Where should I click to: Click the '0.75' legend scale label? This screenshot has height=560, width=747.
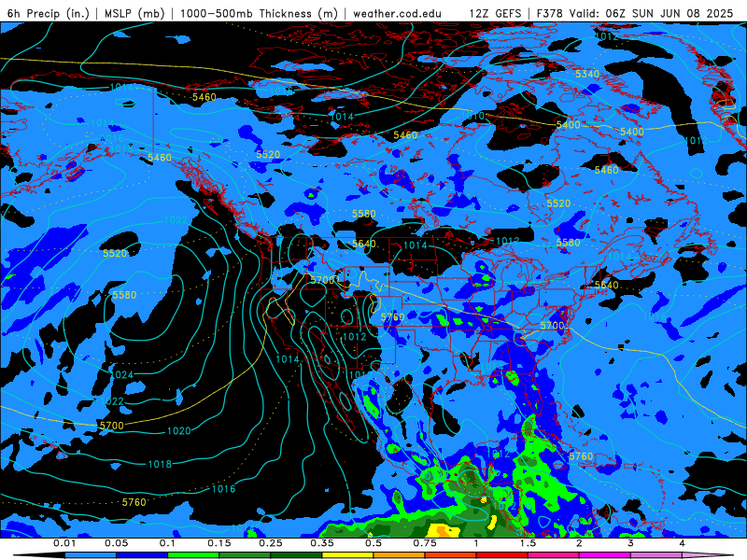(x=425, y=543)
